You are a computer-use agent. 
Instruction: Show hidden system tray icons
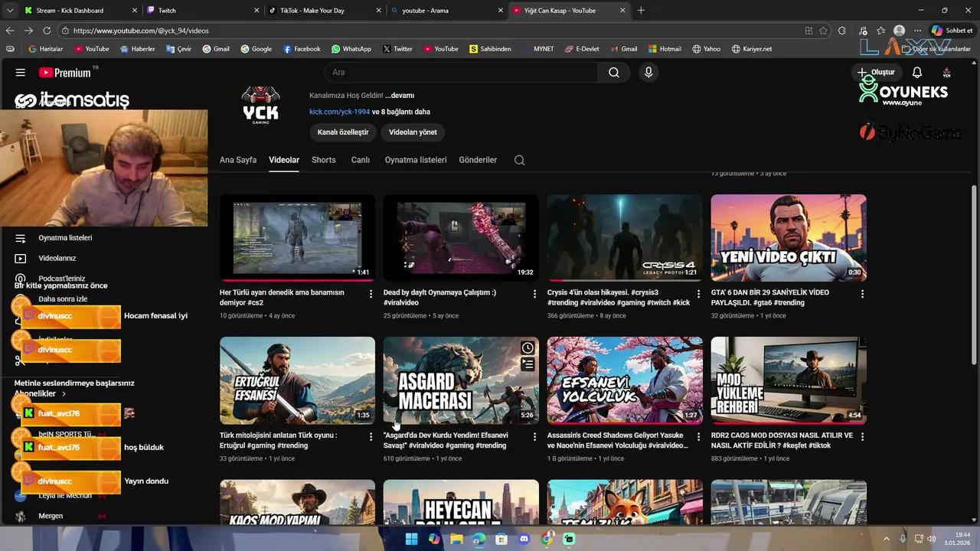coord(887,539)
